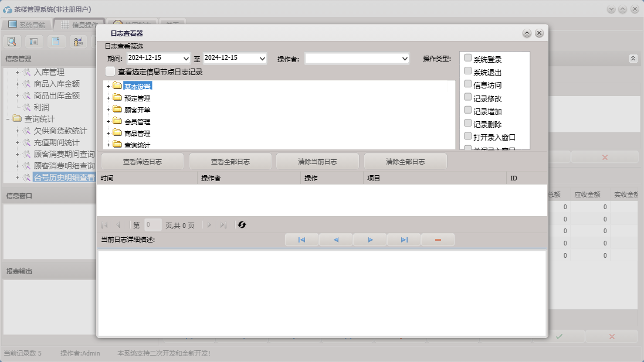Screen dimensions: 644x362
Task: Click the 商品管理 folder icon
Action: (x=117, y=133)
